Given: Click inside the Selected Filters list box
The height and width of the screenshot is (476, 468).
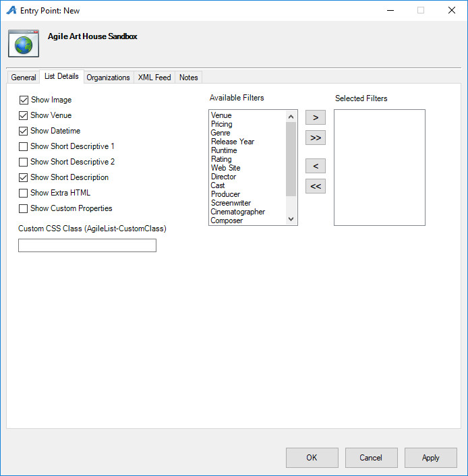Looking at the screenshot, I should pyautogui.click(x=380, y=168).
